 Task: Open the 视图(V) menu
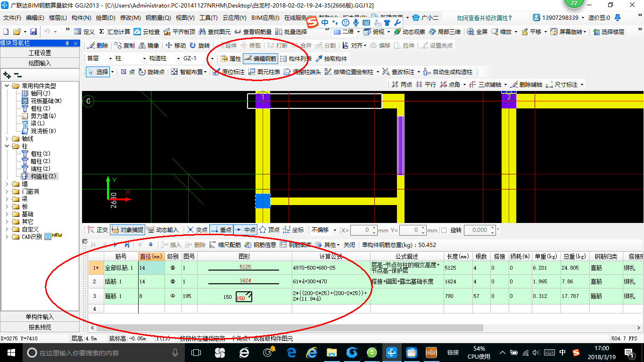(185, 18)
